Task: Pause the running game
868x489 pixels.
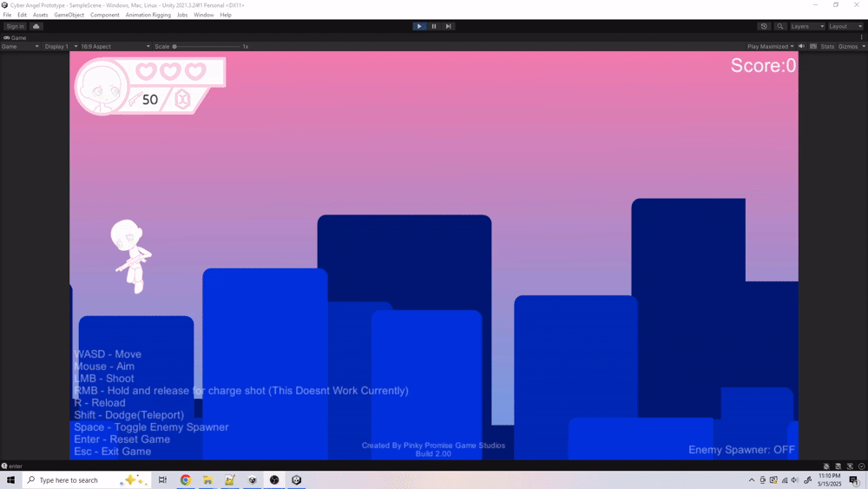Action: click(x=433, y=26)
